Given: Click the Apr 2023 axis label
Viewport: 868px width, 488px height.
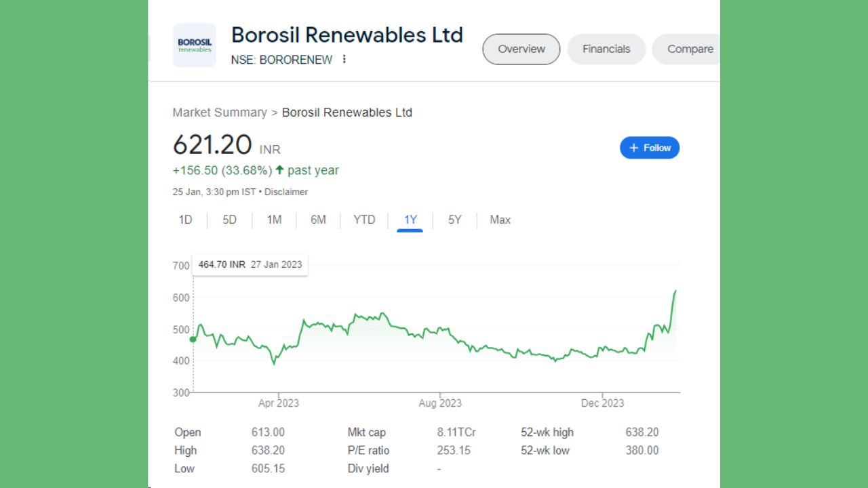Looking at the screenshot, I should tap(279, 403).
